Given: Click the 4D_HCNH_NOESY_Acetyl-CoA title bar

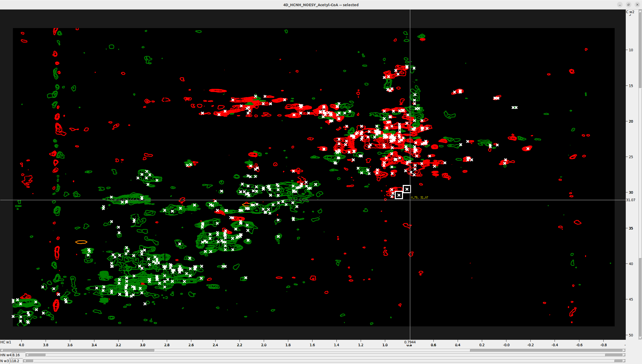Looking at the screenshot, I should (320, 5).
